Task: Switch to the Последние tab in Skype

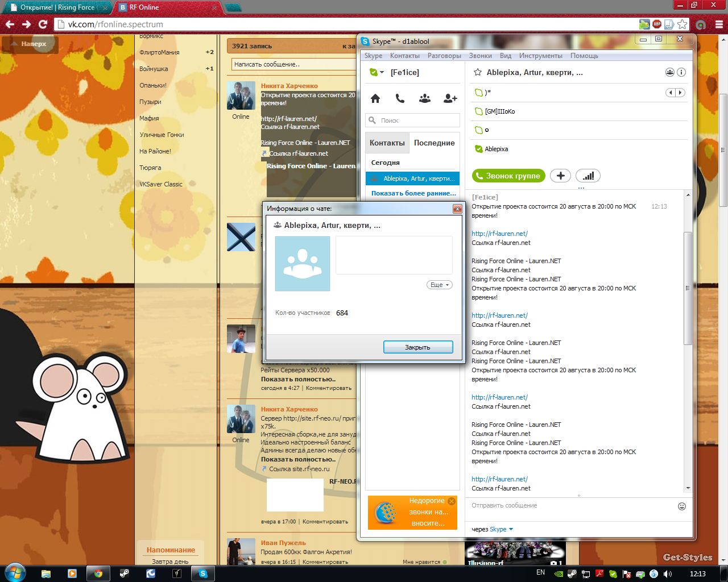Action: coord(435,143)
